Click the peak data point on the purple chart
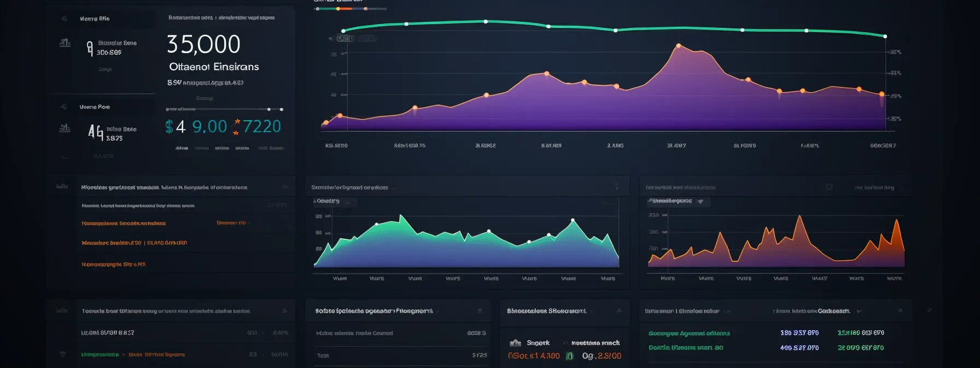The width and height of the screenshot is (980, 368). coord(679,46)
